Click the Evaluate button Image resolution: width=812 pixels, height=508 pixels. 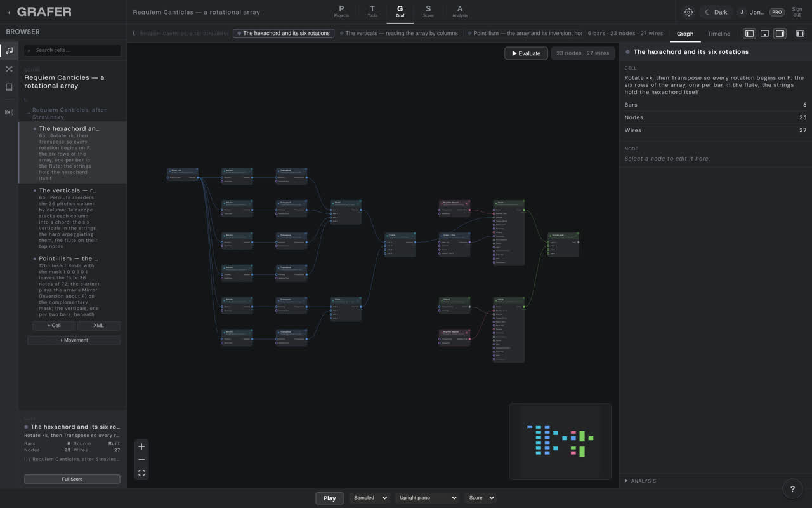pos(526,53)
